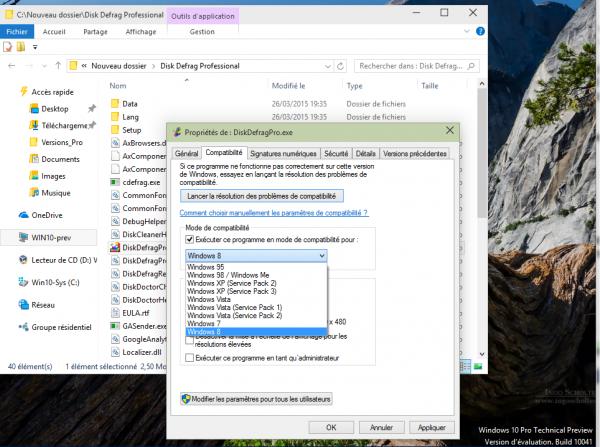Click Modifier les paramètres pour tous les utilisateurs

(256, 399)
